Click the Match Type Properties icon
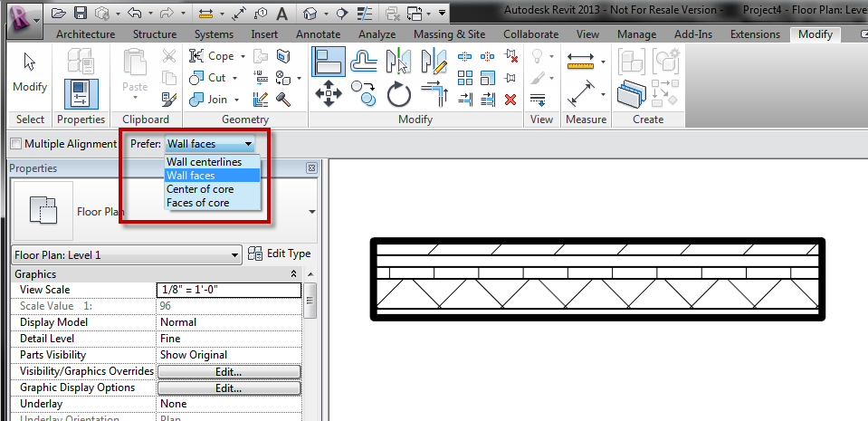 click(169, 100)
